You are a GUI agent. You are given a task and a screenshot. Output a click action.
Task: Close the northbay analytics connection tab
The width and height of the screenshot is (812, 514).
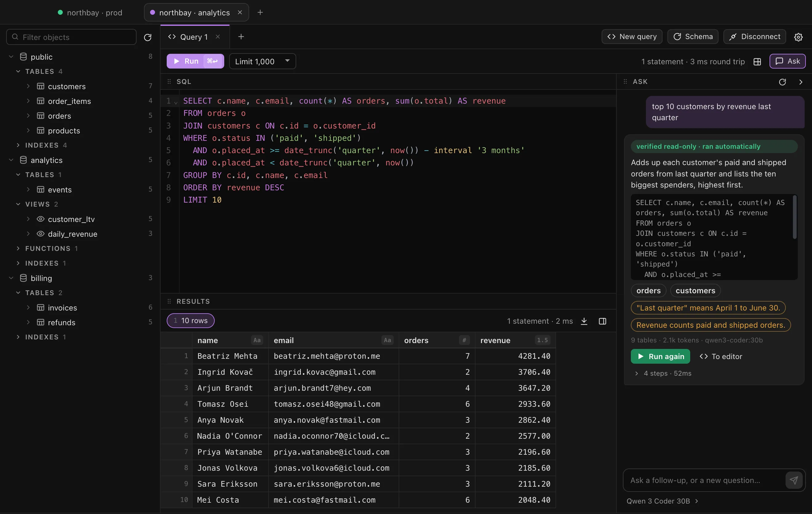pos(240,13)
